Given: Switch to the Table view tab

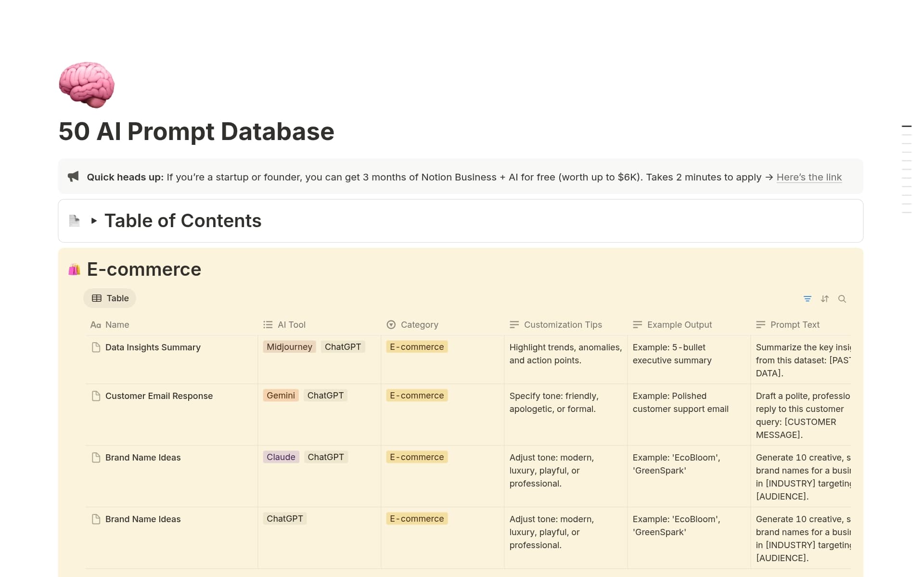Looking at the screenshot, I should (x=110, y=298).
